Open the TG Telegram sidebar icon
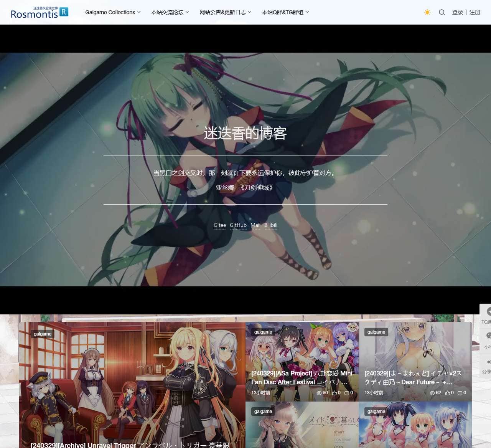The width and height of the screenshot is (491, 448). click(x=487, y=312)
